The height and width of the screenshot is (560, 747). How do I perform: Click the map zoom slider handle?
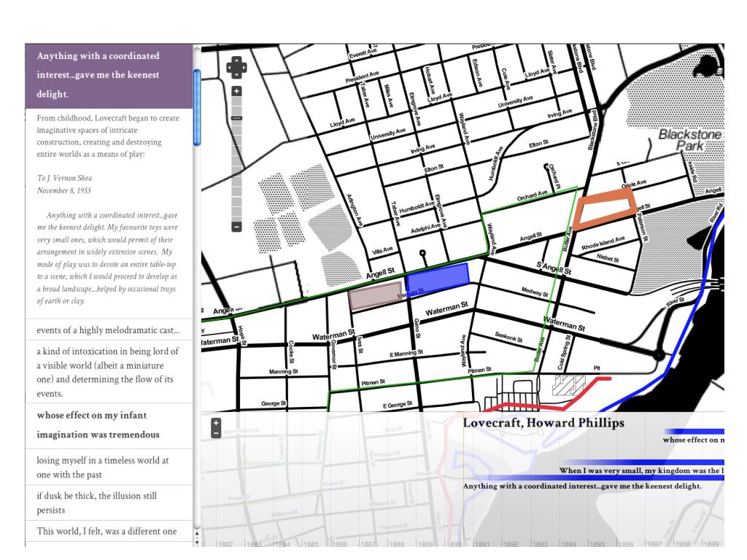(x=237, y=117)
